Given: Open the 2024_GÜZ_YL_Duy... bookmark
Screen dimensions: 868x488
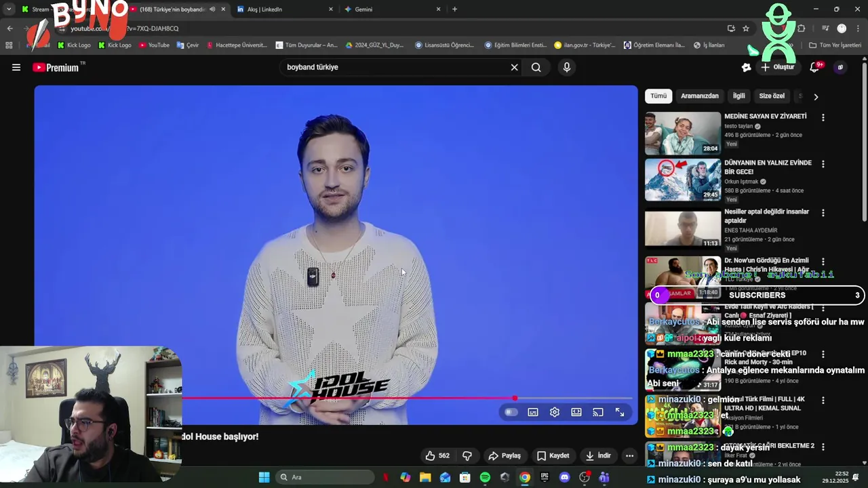Looking at the screenshot, I should pyautogui.click(x=374, y=45).
